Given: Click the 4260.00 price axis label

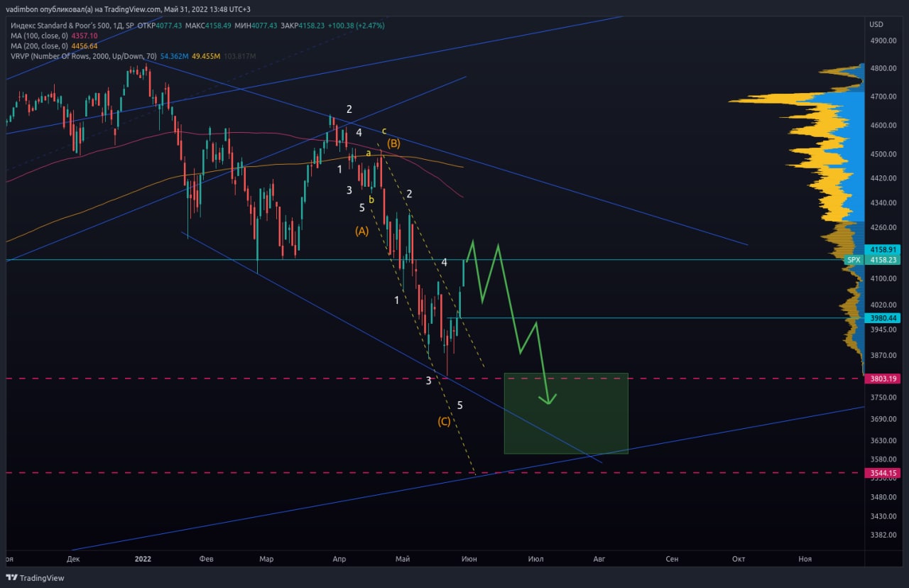Looking at the screenshot, I should coord(883,228).
